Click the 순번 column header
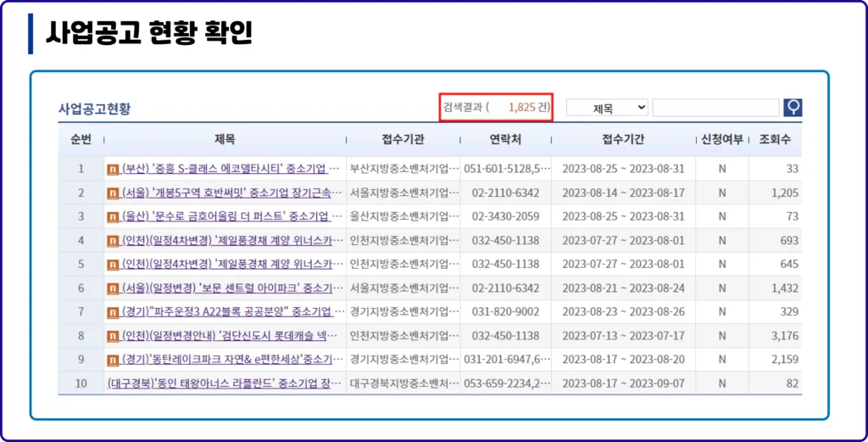 pyautogui.click(x=81, y=140)
